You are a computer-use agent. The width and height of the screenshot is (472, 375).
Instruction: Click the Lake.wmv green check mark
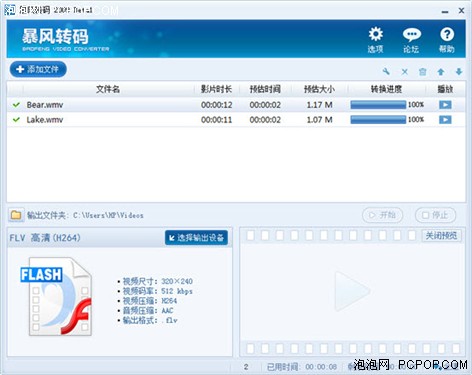(16, 119)
